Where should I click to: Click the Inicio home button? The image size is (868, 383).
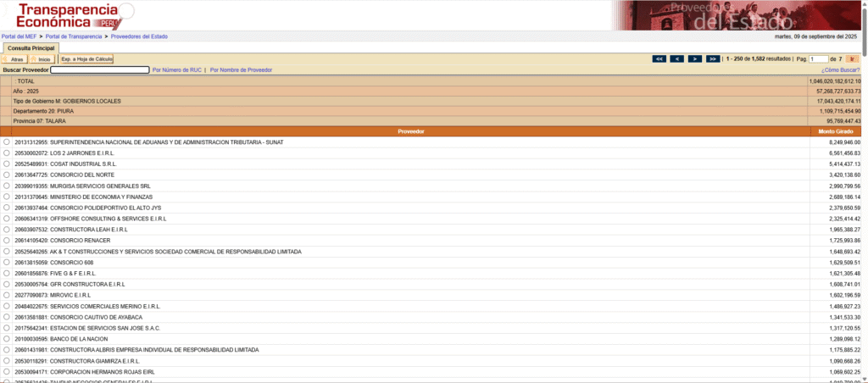42,58
